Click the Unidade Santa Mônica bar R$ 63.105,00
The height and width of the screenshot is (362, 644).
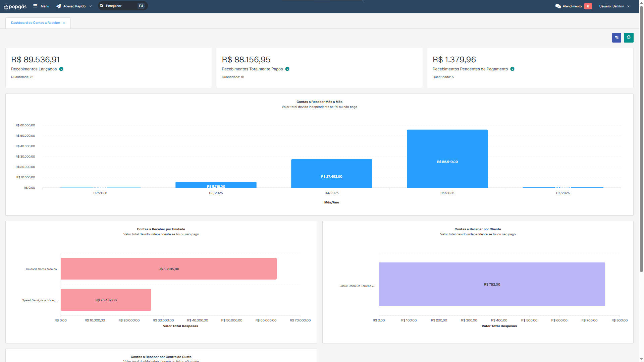point(169,269)
